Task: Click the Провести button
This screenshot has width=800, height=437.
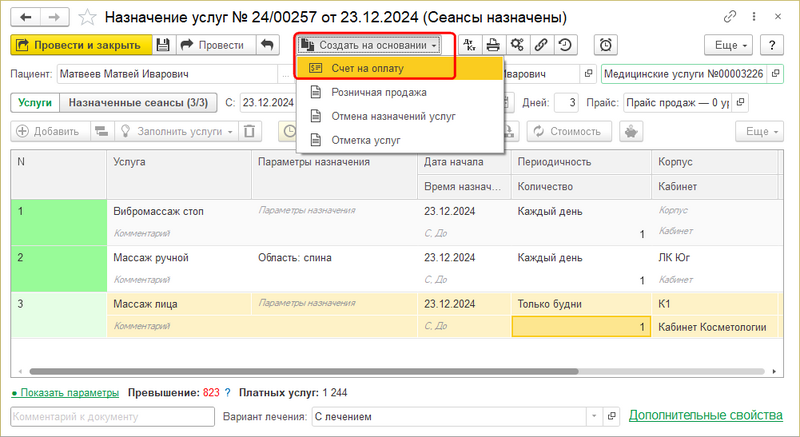Action: [x=215, y=45]
